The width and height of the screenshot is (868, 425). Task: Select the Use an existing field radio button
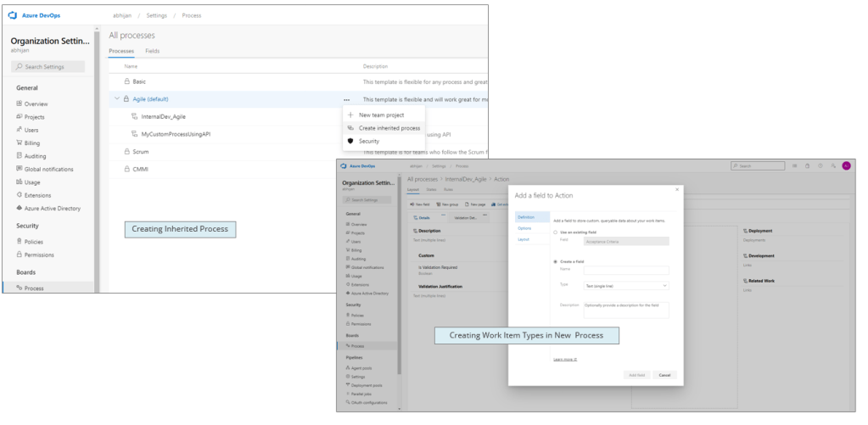[x=555, y=232]
